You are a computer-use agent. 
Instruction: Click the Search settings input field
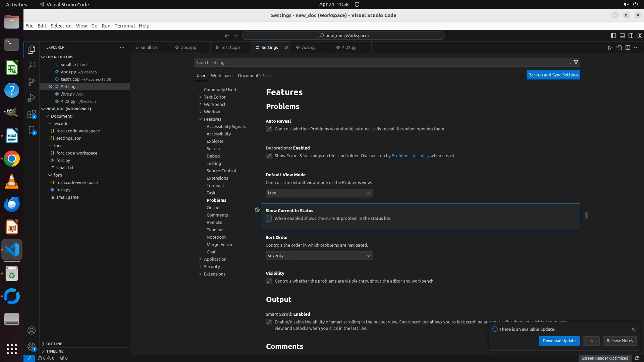coord(379,62)
